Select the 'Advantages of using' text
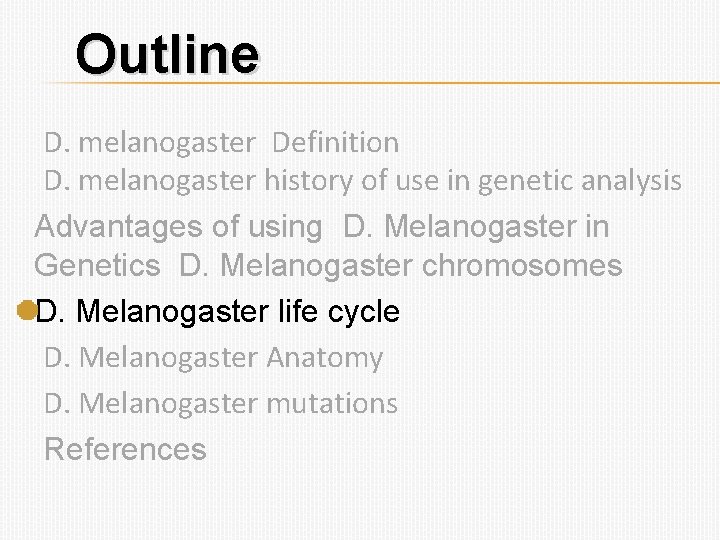This screenshot has height=540, width=720. point(178,227)
